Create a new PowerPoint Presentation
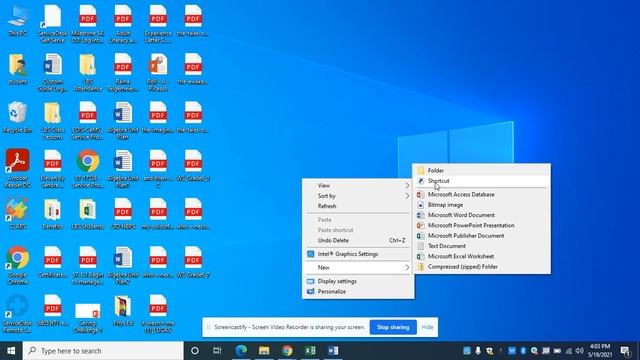Screen dimensions: 640x360 pos(481,225)
